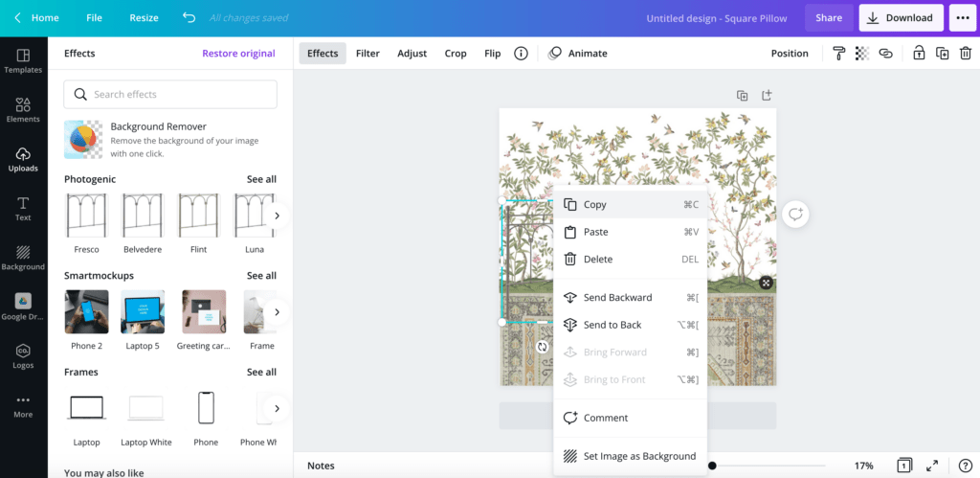Select the Greeting card mockup

[204, 311]
